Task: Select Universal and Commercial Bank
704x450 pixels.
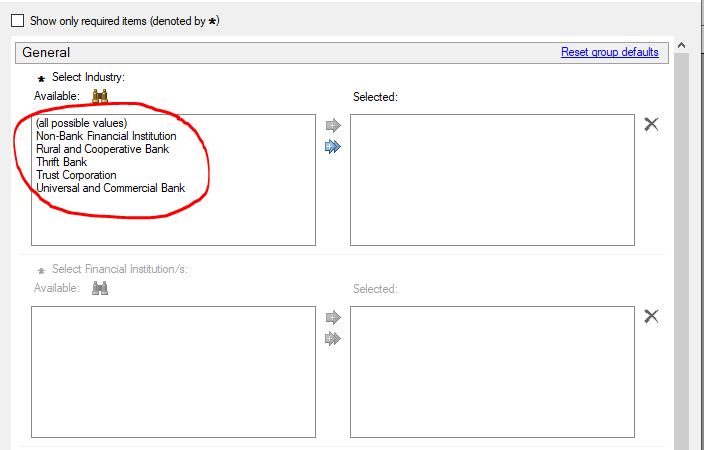Action: point(110,188)
